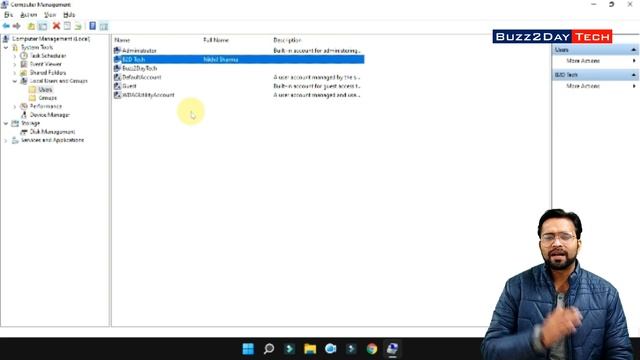Click the 'Nikhil Sharma' full name cell
640x360 pixels.
click(x=220, y=60)
